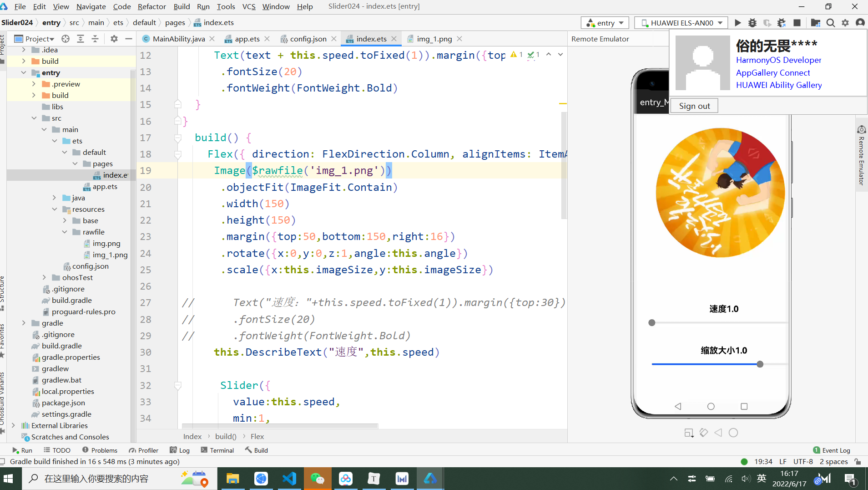Start debugging with the bug icon
This screenshot has width=868, height=490.
click(x=752, y=23)
